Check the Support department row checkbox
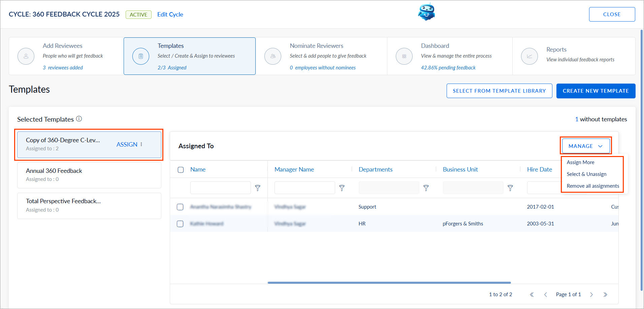The height and width of the screenshot is (309, 644). (x=180, y=207)
